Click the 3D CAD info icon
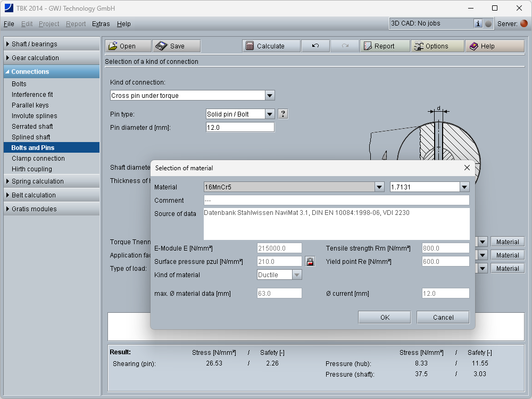The image size is (532, 399). point(478,23)
